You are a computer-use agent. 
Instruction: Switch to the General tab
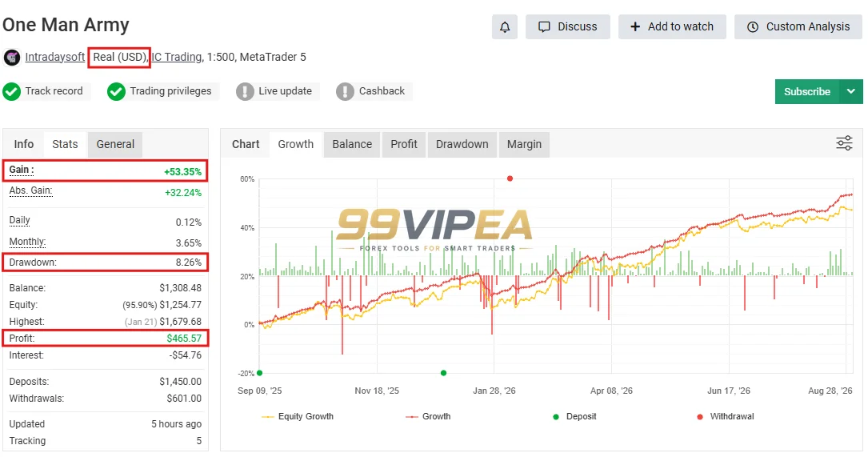point(115,144)
